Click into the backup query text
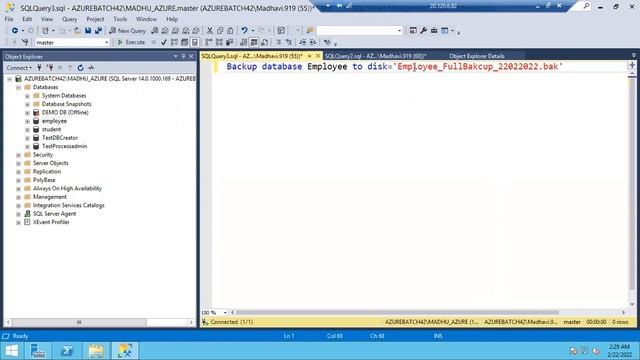 pyautogui.click(x=394, y=67)
